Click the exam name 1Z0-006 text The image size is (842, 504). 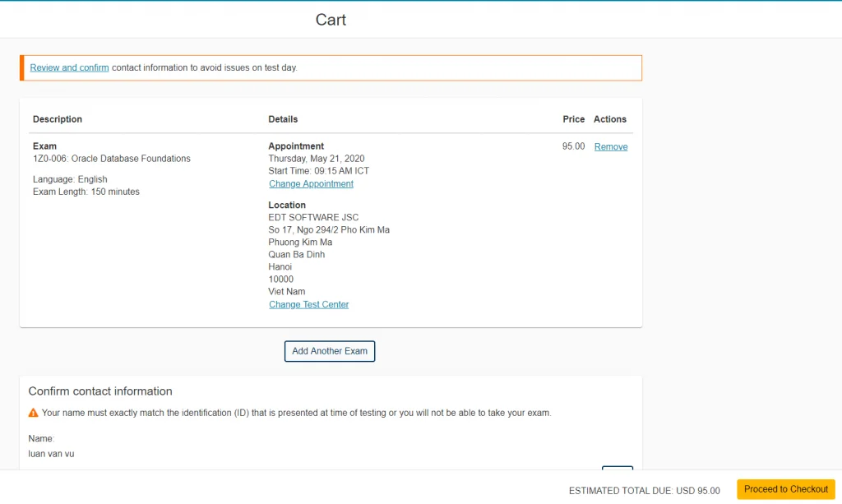pyautogui.click(x=111, y=159)
